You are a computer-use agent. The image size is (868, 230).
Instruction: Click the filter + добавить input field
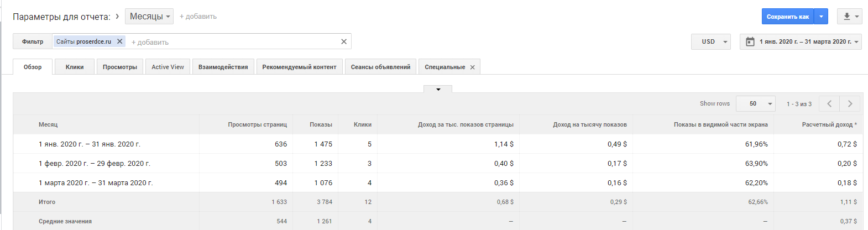tap(232, 42)
